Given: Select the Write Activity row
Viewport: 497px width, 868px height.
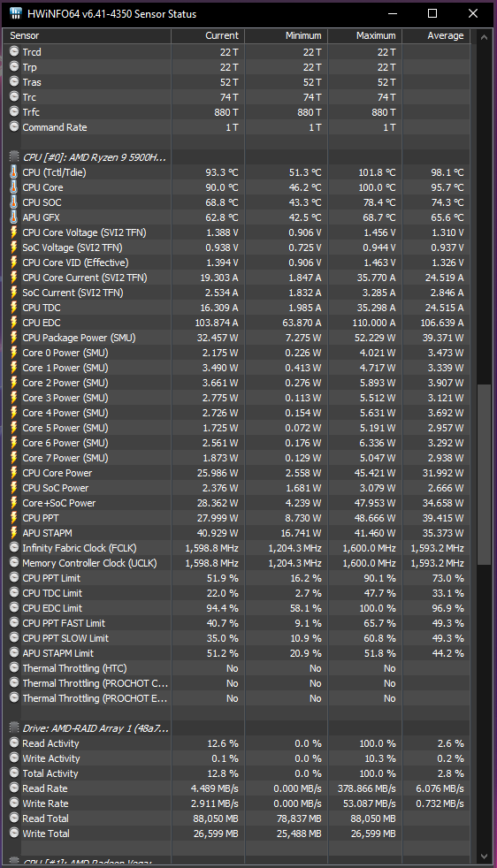Looking at the screenshot, I should tap(237, 758).
